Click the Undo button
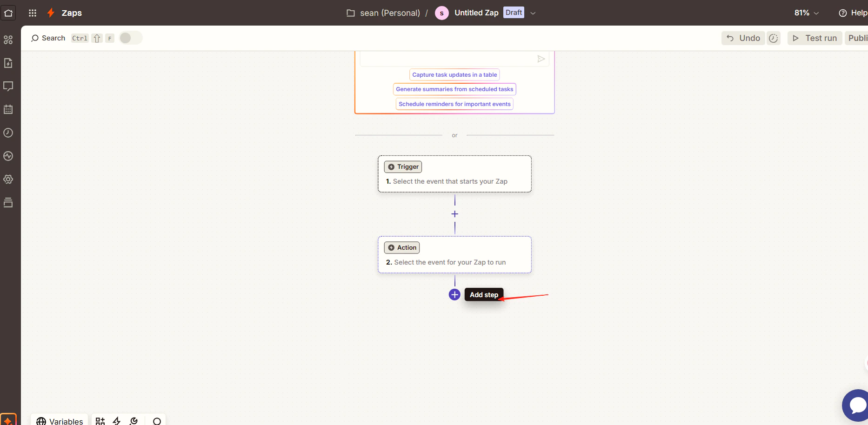Screen dimensions: 868x425 [x=743, y=38]
